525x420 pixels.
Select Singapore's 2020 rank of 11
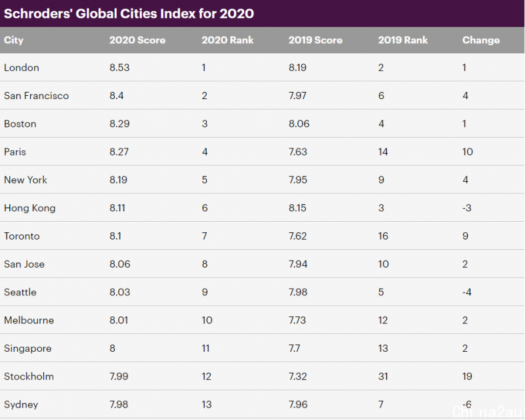pos(205,348)
